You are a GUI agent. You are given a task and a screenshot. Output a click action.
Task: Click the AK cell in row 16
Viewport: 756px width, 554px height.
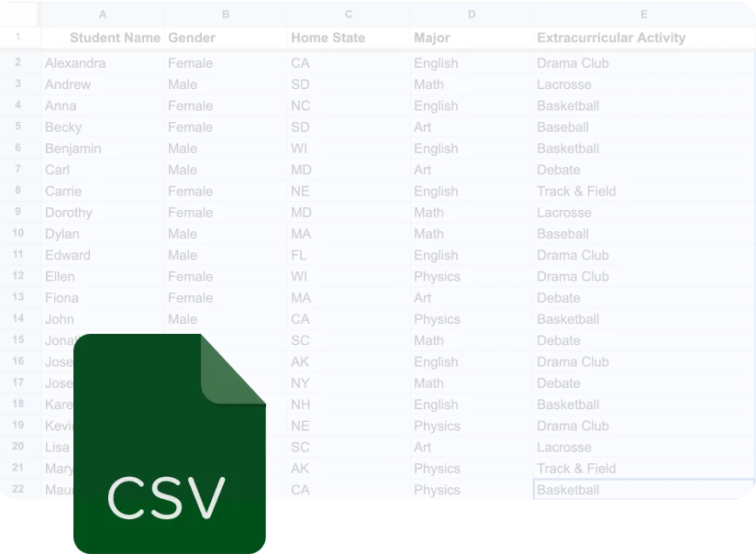(349, 361)
